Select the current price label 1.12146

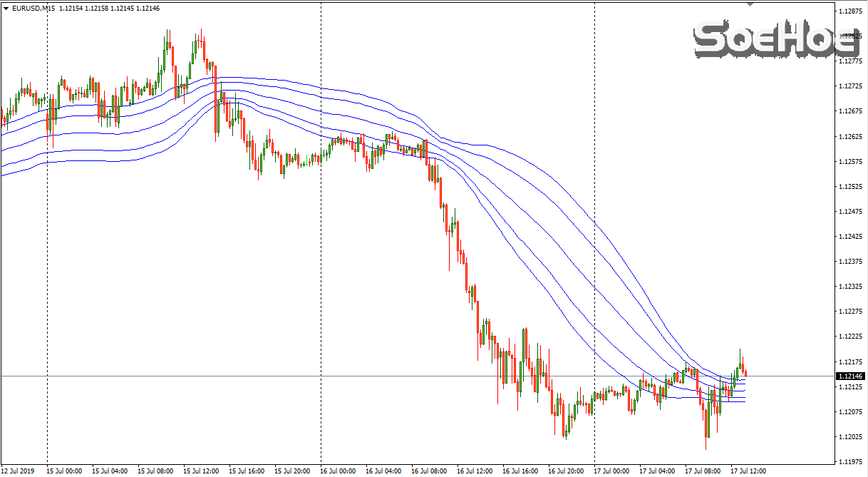coord(851,376)
